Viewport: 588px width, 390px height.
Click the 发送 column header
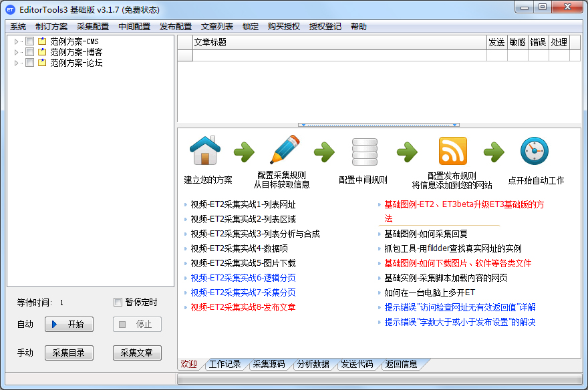tap(497, 42)
